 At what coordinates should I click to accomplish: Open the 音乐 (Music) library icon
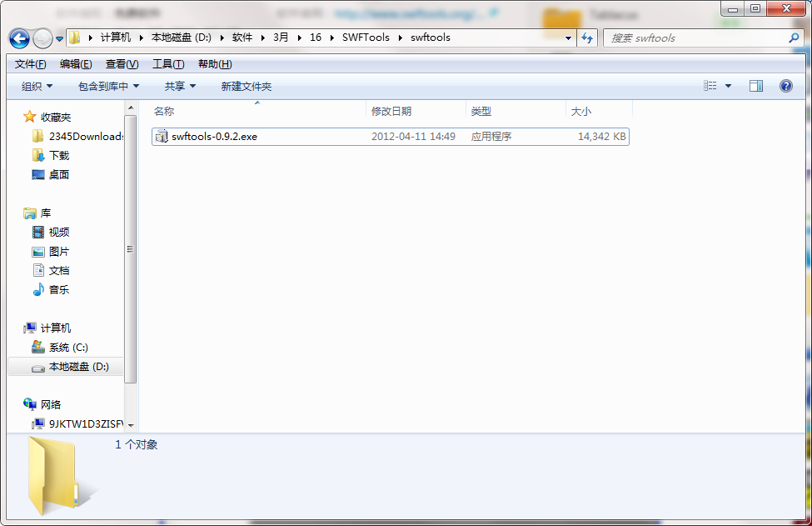pyautogui.click(x=37, y=289)
